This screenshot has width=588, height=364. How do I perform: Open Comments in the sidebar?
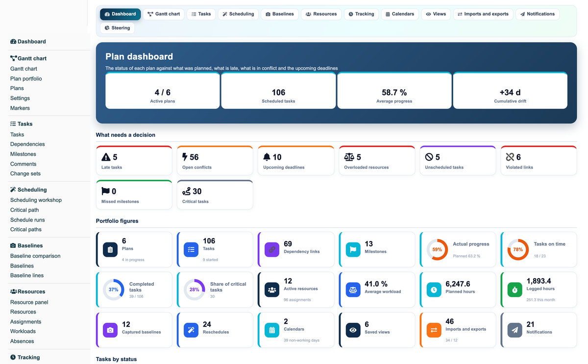23,164
